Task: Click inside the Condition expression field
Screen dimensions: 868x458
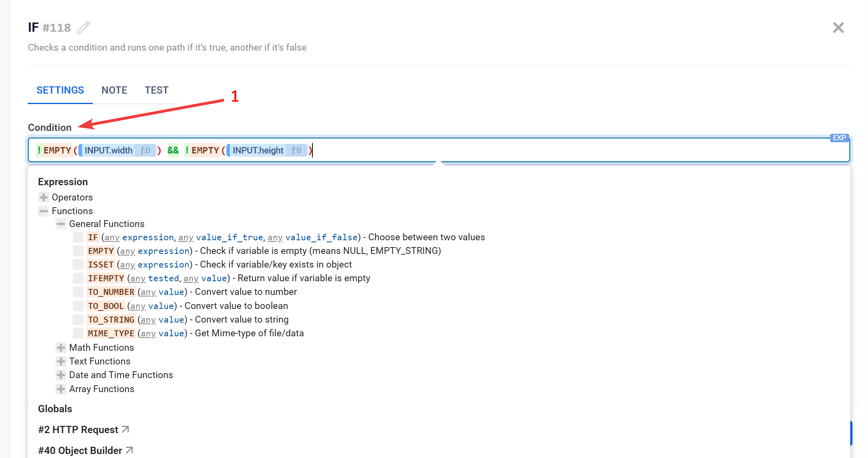Action: (563, 150)
